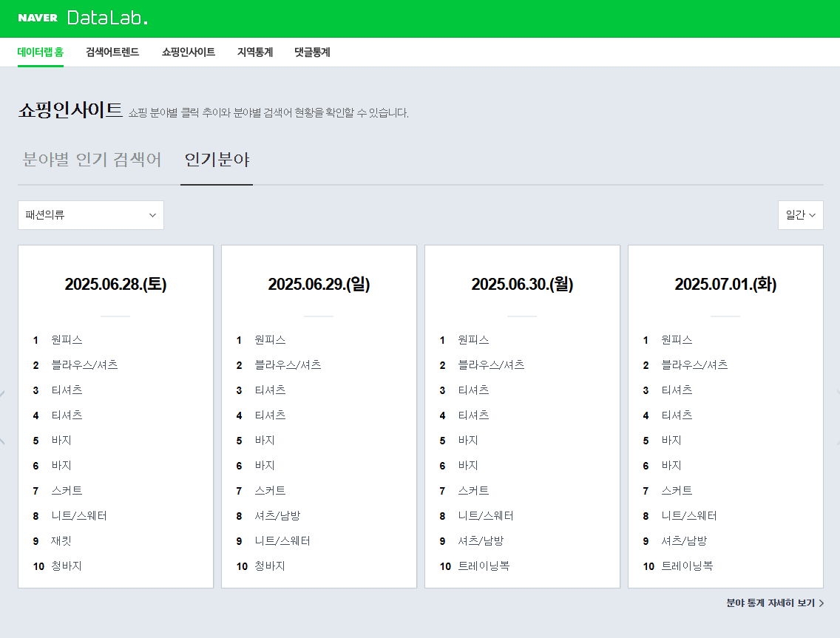The width and height of the screenshot is (840, 638).
Task: Select 트레이닝복 in the 2025.07.01 list
Action: tap(687, 566)
